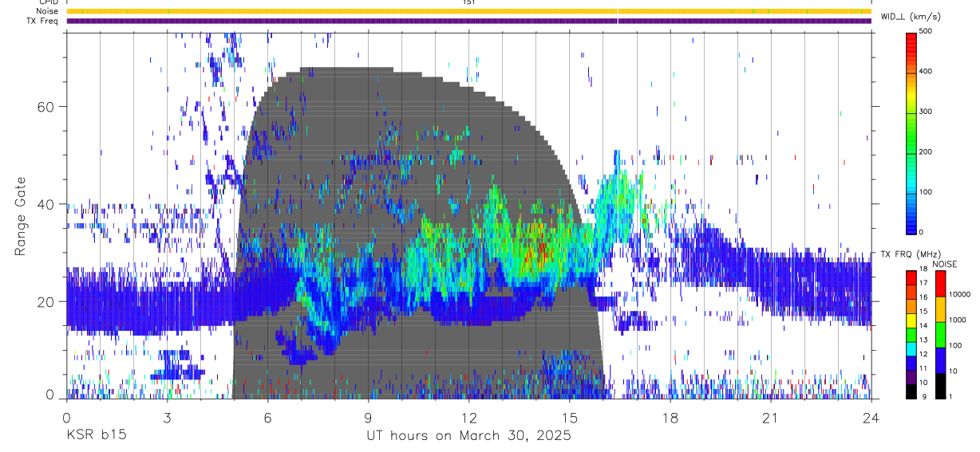Click the 300 tick on width colorbar

[926, 112]
